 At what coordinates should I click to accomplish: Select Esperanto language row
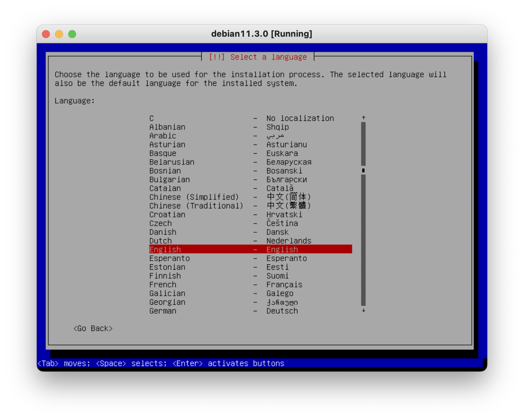(170, 258)
